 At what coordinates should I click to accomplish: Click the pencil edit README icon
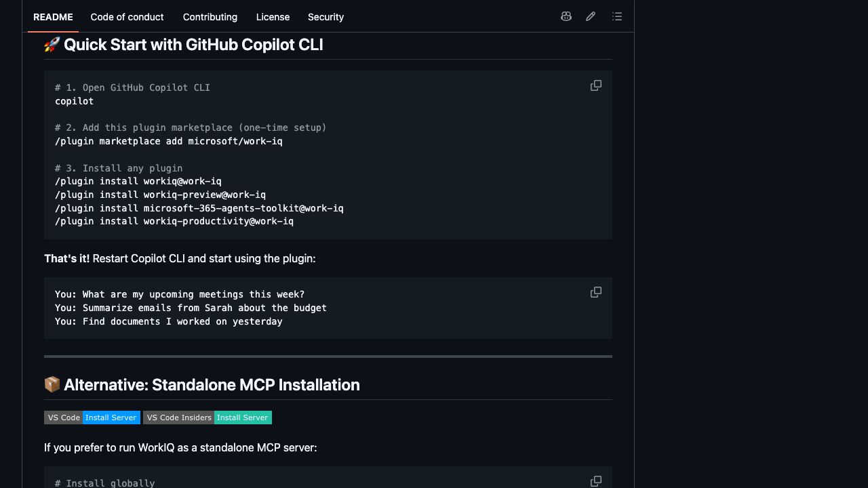coord(591,16)
